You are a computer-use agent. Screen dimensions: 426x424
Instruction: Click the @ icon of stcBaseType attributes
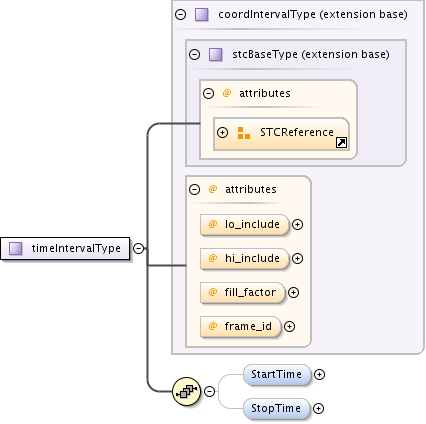227,93
